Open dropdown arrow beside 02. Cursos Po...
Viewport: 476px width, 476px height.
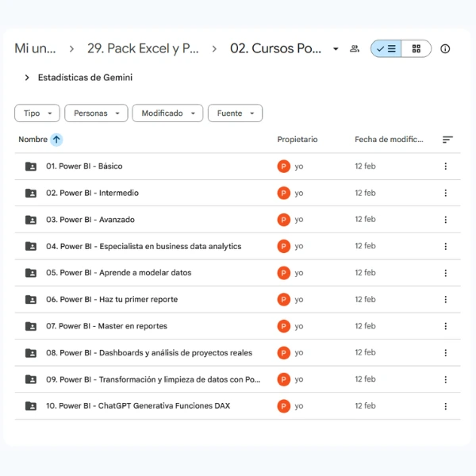(336, 49)
